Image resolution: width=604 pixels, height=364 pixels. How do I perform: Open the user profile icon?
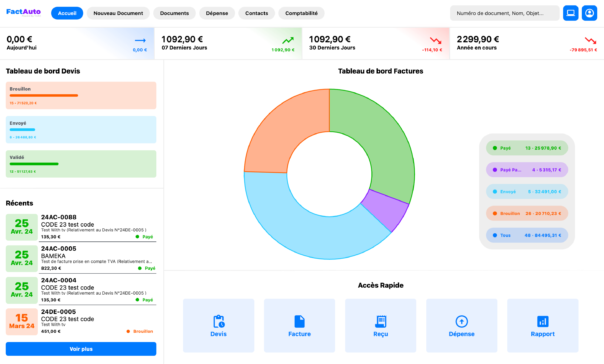[x=590, y=13]
